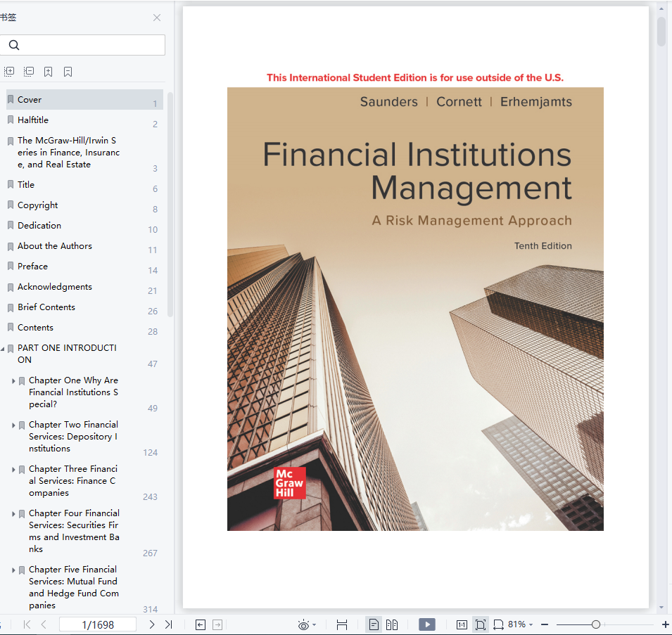This screenshot has width=672, height=635.
Task: Expand Chapter Two bookmark children
Action: 13,425
